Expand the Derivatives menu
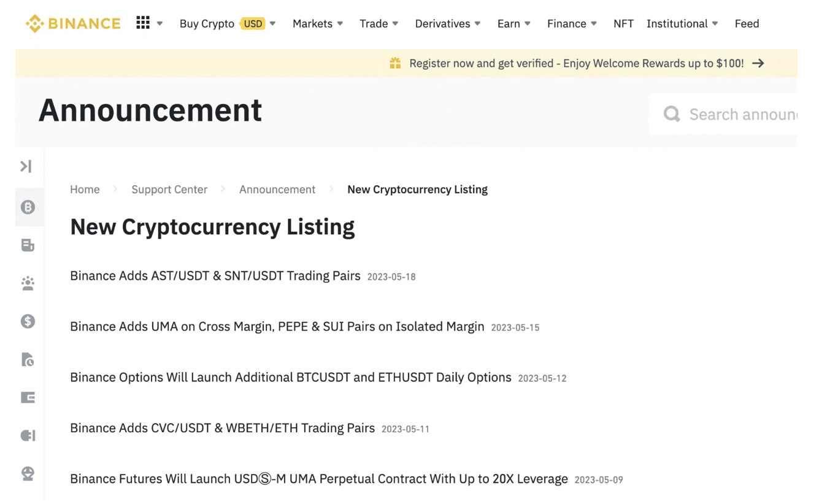 coord(447,24)
